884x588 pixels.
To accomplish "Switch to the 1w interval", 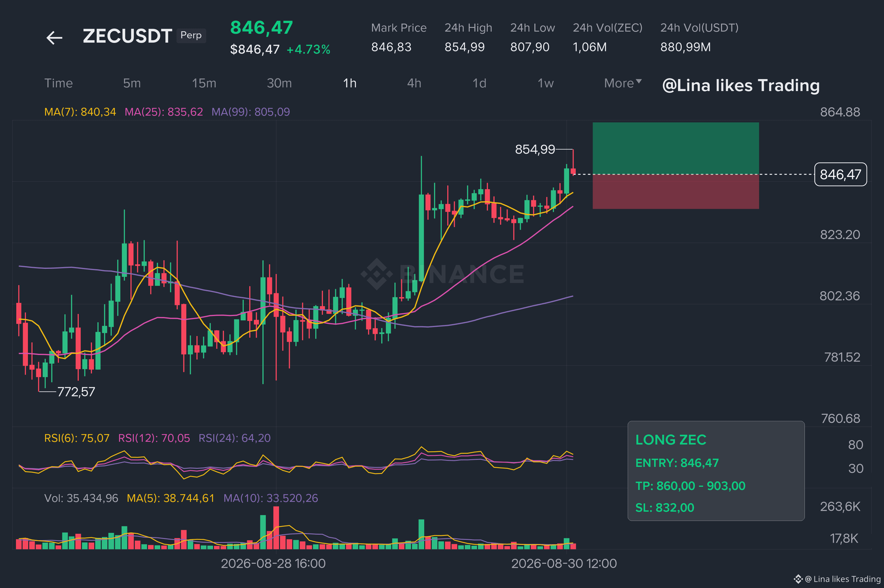I will click(x=546, y=83).
